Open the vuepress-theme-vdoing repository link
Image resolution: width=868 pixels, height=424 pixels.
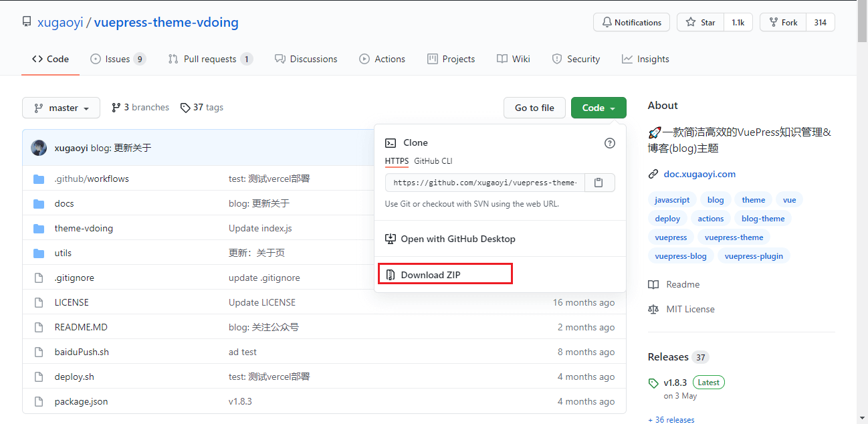pos(167,22)
